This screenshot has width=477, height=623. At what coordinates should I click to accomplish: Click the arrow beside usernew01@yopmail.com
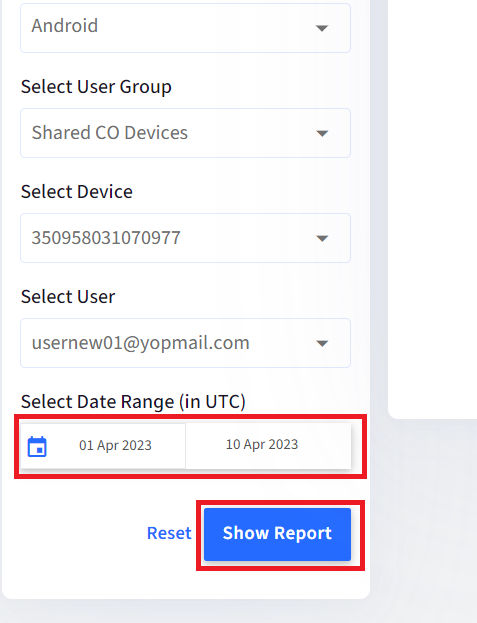(322, 343)
